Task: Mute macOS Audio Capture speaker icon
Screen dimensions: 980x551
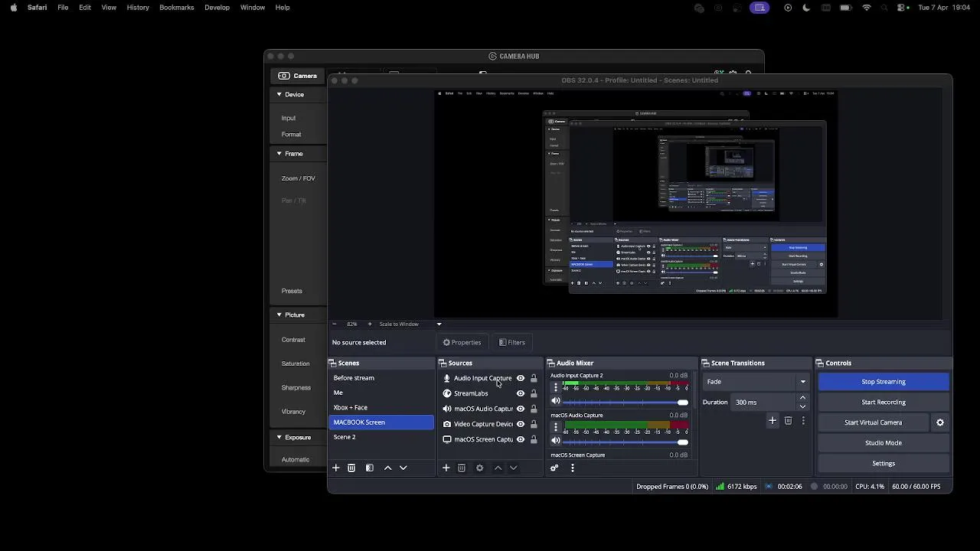Action: (x=556, y=442)
